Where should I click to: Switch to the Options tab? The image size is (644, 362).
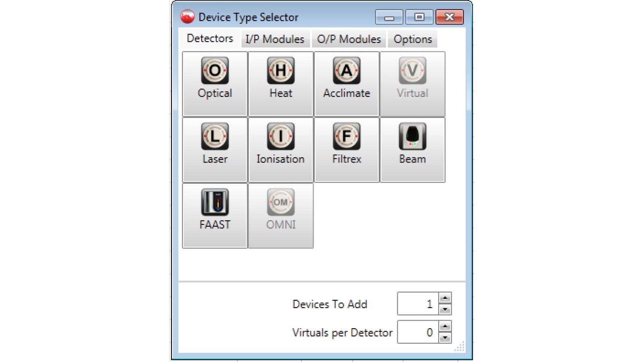pos(413,39)
